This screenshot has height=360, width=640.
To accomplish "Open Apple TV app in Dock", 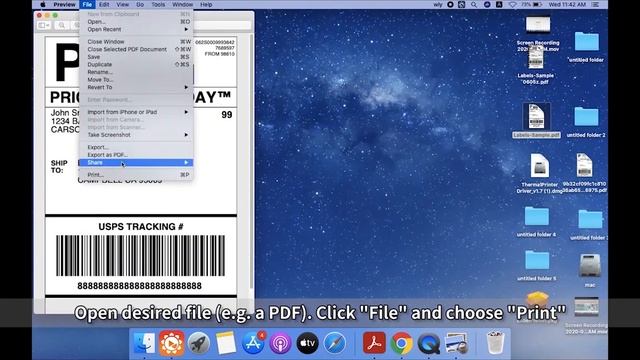I will point(307,343).
